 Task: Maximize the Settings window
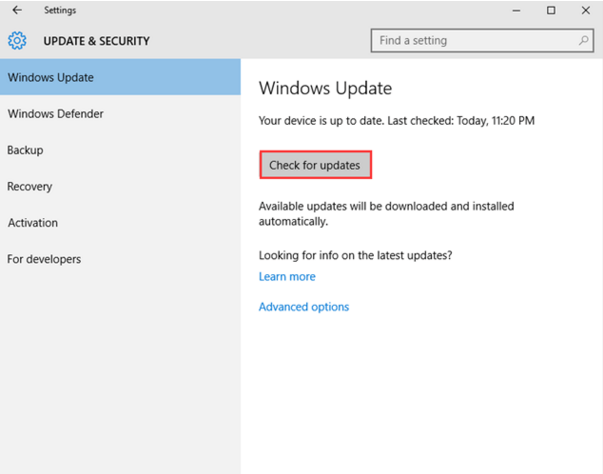(551, 10)
